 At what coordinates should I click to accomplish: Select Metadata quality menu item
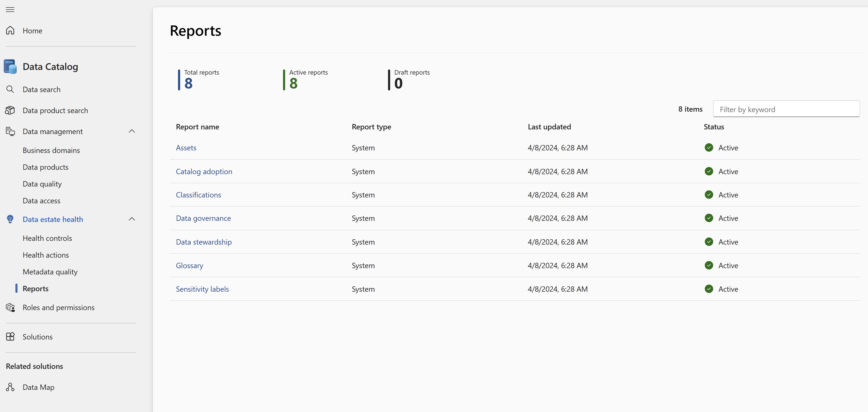pos(50,272)
